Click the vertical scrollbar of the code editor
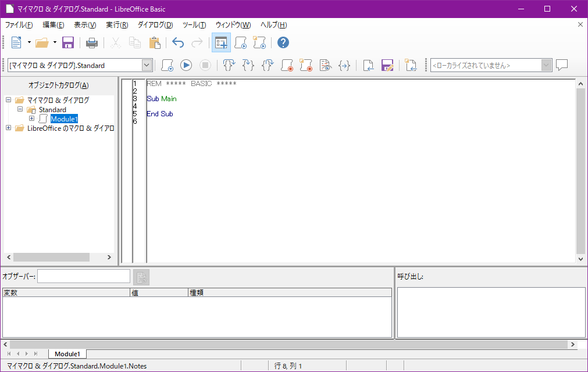The image size is (588, 372). click(x=580, y=174)
